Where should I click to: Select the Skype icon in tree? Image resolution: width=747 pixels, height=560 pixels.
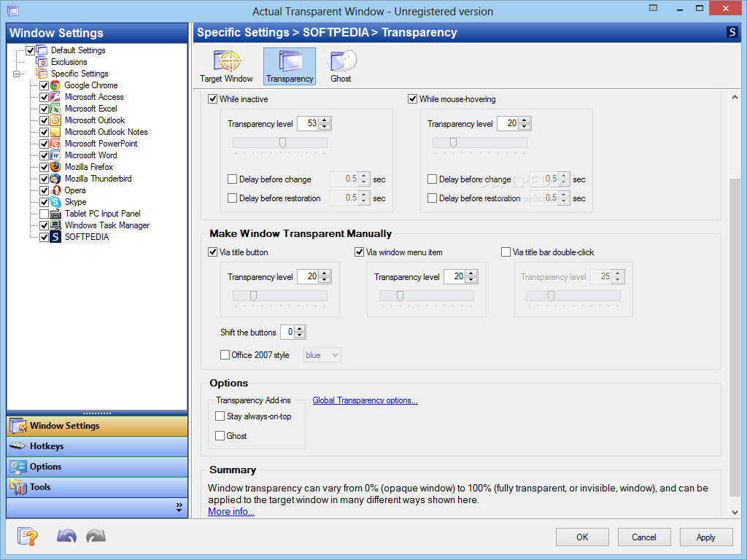55,202
